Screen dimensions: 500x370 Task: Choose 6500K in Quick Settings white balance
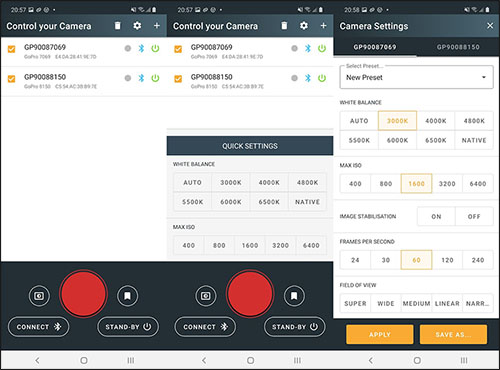tap(269, 202)
